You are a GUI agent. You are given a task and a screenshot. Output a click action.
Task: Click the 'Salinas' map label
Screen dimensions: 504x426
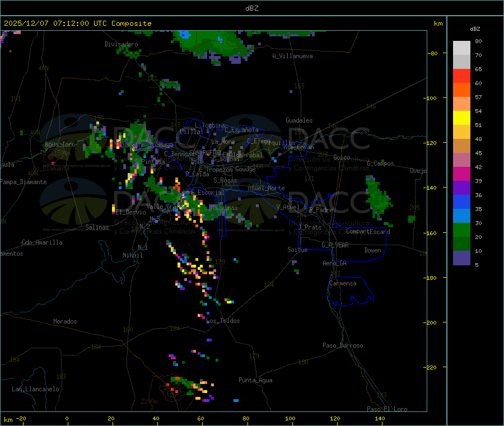(x=97, y=227)
